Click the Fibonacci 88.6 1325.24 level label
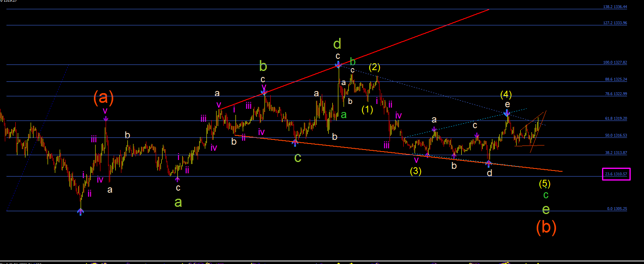This screenshot has height=264, width=644. [616, 79]
